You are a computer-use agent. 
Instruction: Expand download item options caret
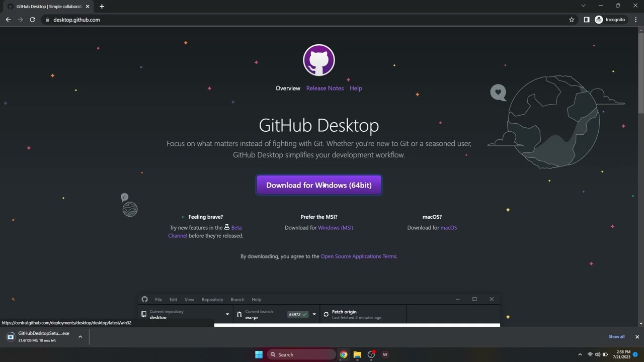coord(80,337)
